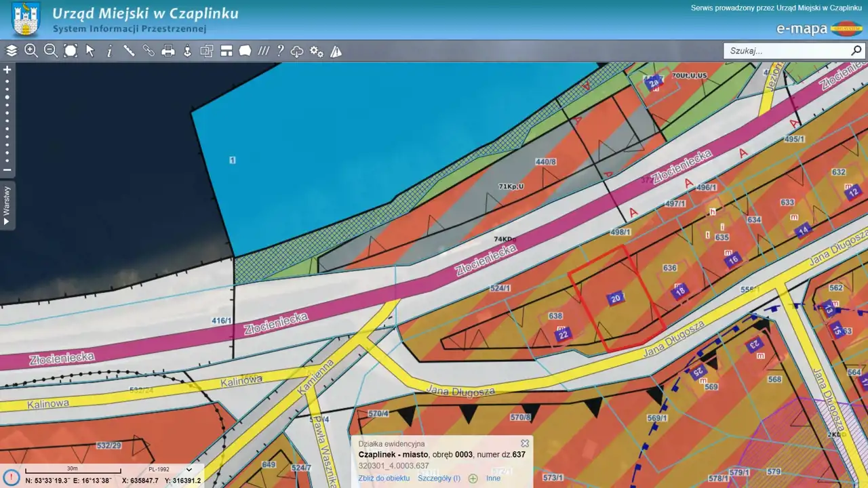Click the Zbliż do obiektu link
The height and width of the screenshot is (488, 868).
(384, 479)
